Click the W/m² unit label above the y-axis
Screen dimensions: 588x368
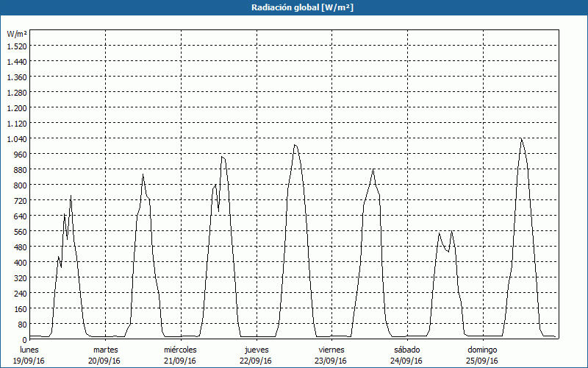[17, 34]
